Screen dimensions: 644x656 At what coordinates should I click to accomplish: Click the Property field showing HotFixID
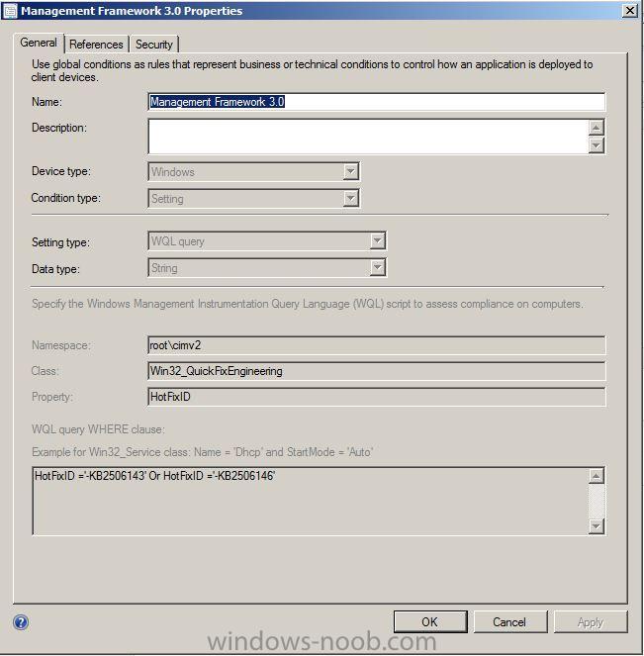click(376, 397)
